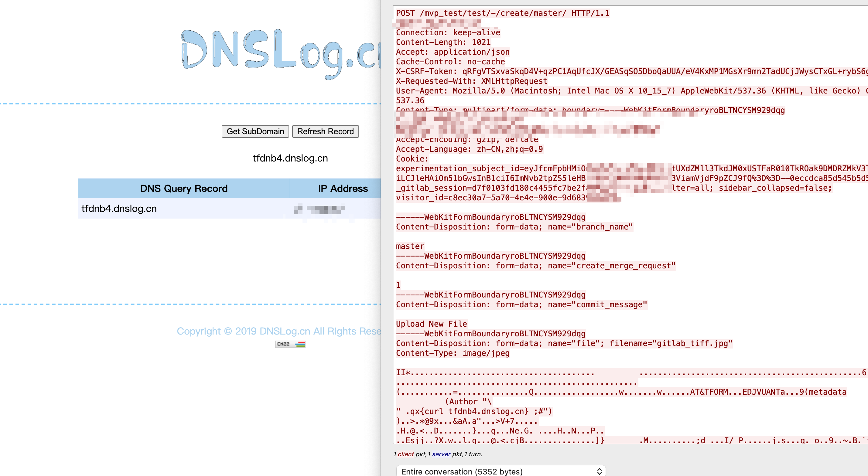Click the 'Upload New File' line
Image resolution: width=868 pixels, height=476 pixels.
tap(431, 324)
